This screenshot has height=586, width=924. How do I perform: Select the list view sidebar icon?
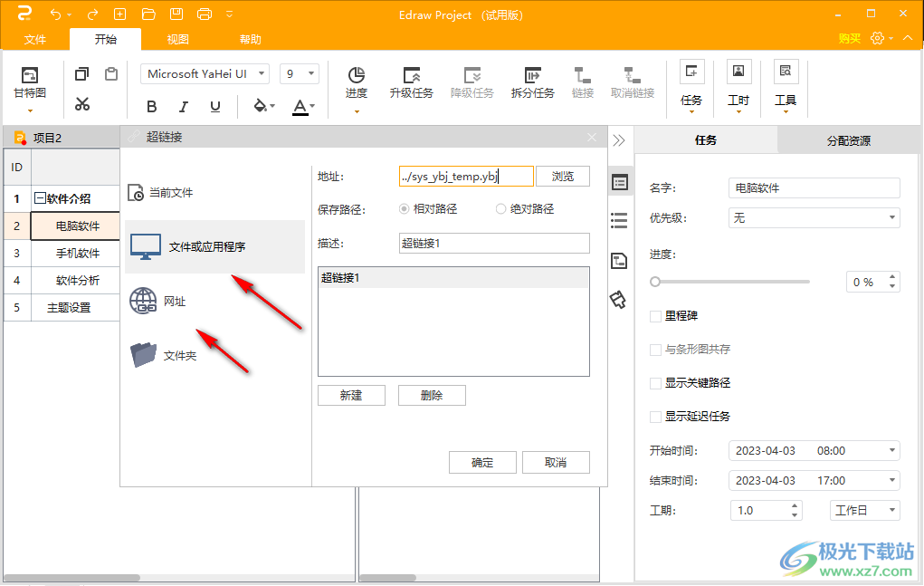[619, 221]
